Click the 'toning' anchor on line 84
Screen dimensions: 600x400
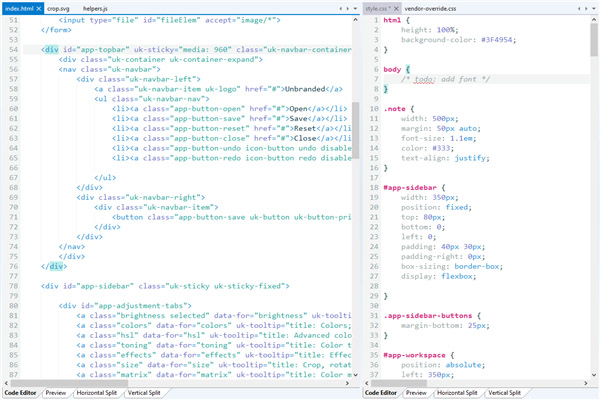coord(214,345)
